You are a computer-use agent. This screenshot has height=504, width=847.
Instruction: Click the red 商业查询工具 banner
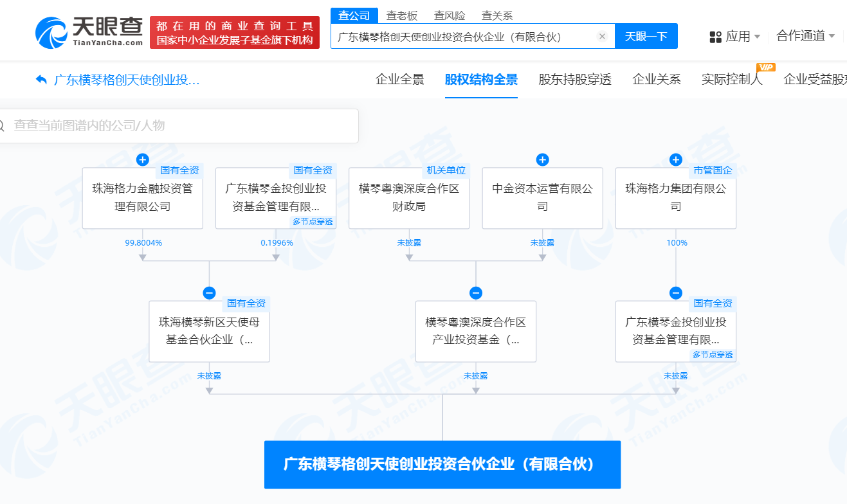click(235, 33)
